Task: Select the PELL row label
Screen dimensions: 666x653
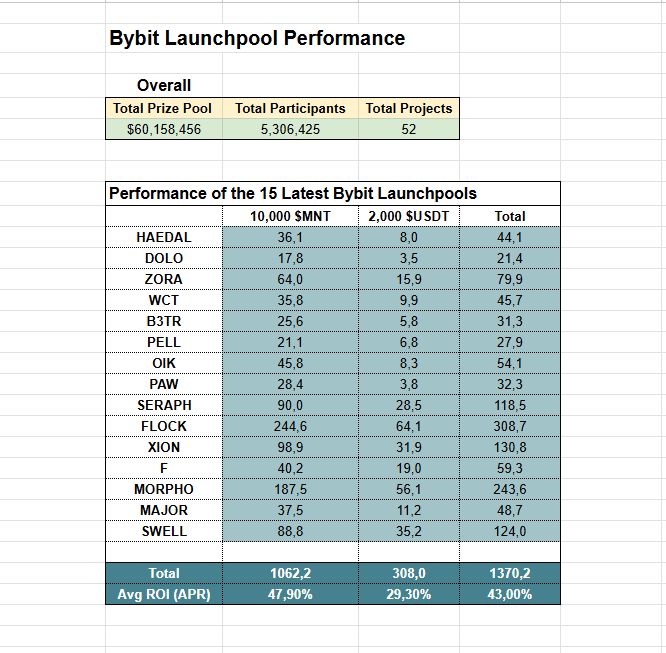Action: click(x=164, y=342)
